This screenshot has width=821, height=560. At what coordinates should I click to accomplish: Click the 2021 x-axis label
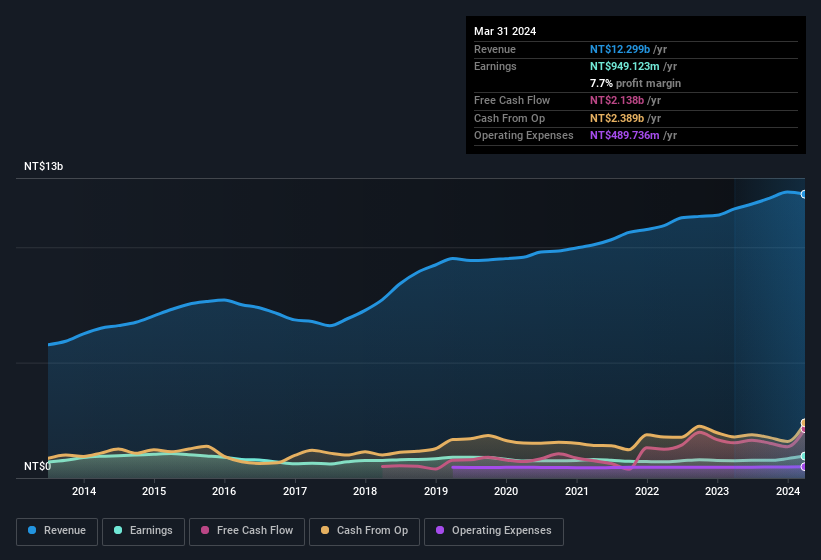pyautogui.click(x=576, y=491)
